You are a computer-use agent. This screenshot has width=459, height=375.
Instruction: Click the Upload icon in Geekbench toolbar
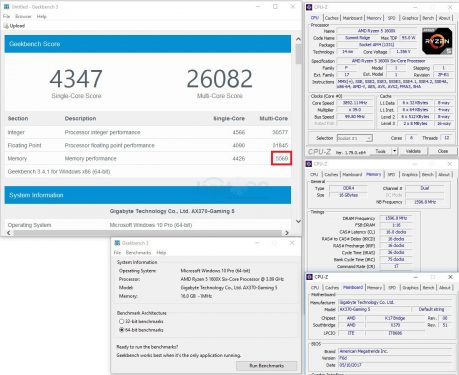click(6, 26)
